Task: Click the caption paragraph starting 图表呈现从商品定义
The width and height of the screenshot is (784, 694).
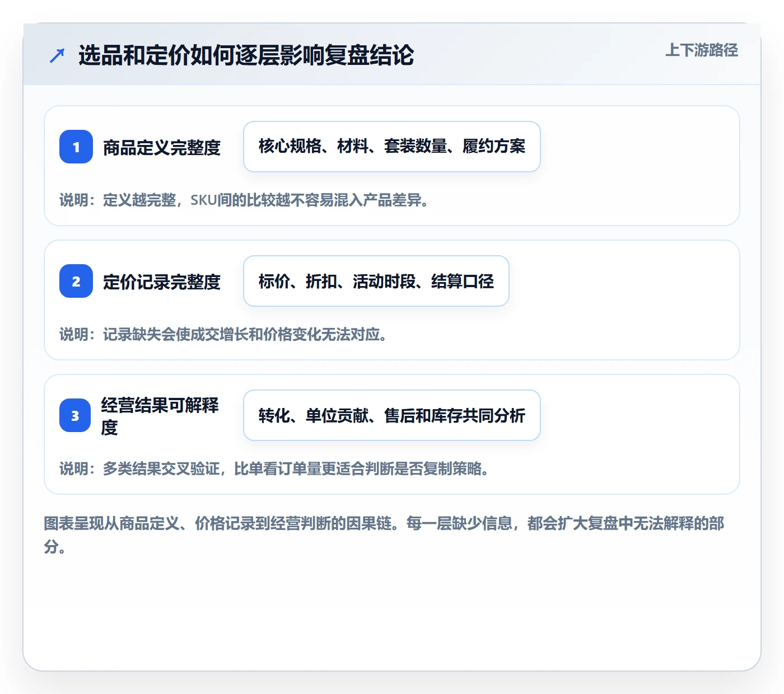Action: tap(384, 535)
